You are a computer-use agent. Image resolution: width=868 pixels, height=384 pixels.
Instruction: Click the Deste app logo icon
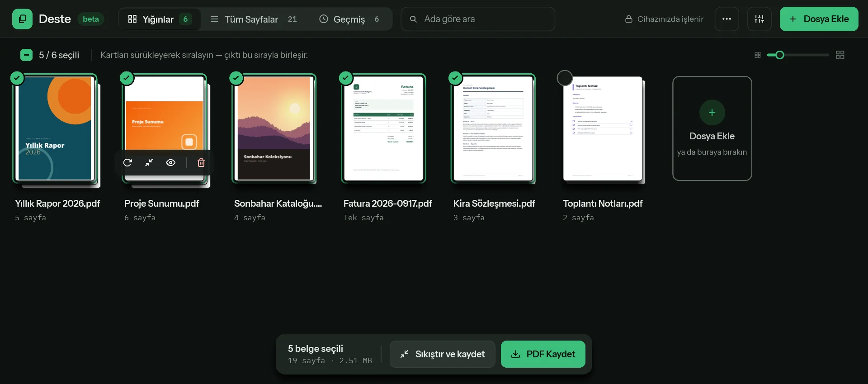[22, 19]
